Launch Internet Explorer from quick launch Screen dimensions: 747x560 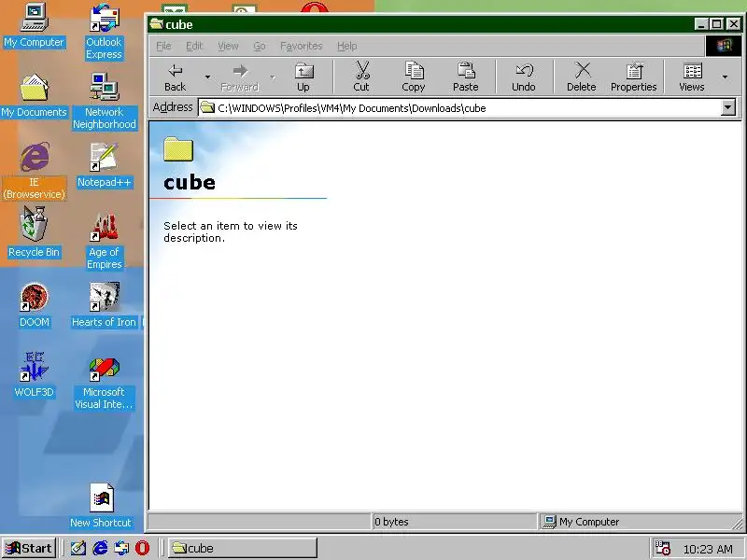click(100, 548)
